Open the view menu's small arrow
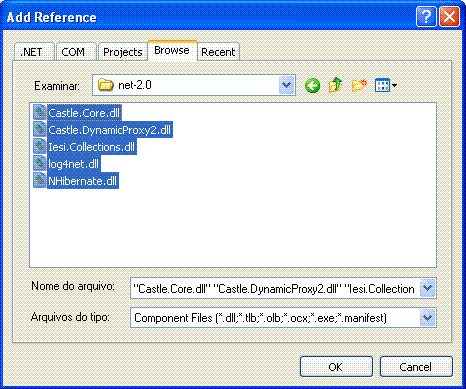Viewport: 466px width, 389px height. click(394, 86)
